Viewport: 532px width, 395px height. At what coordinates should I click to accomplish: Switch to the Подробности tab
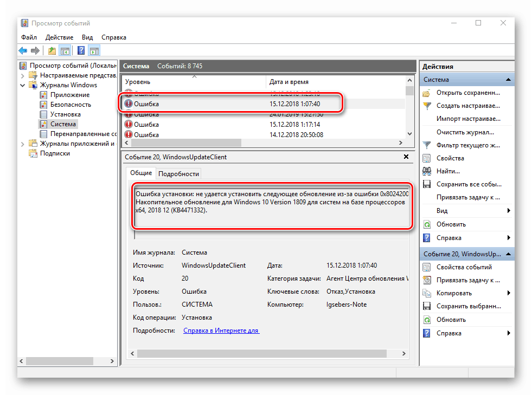pyautogui.click(x=178, y=173)
